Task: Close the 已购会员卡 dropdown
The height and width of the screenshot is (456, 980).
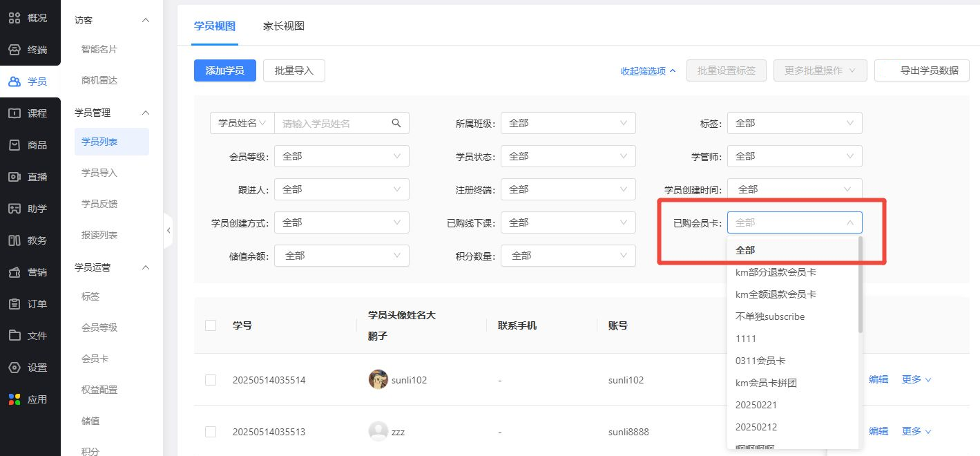Action: tap(795, 222)
